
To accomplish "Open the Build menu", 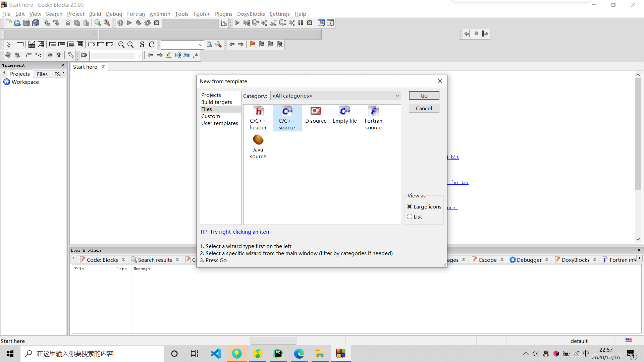I will pyautogui.click(x=95, y=14).
